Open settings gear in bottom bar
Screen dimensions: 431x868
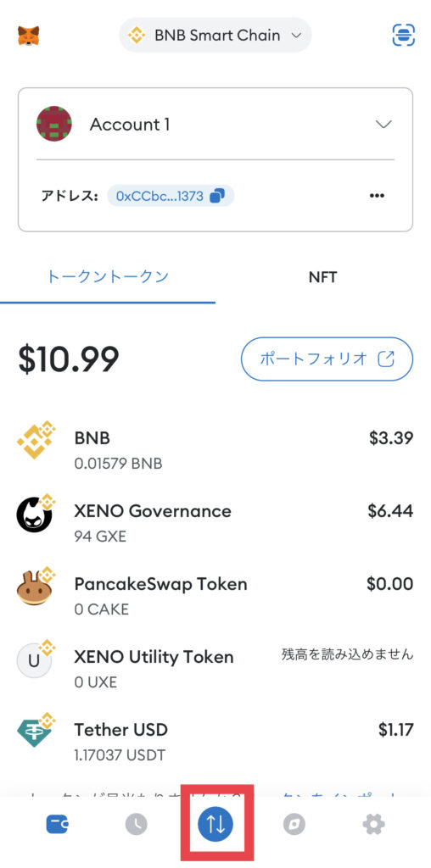tap(373, 825)
